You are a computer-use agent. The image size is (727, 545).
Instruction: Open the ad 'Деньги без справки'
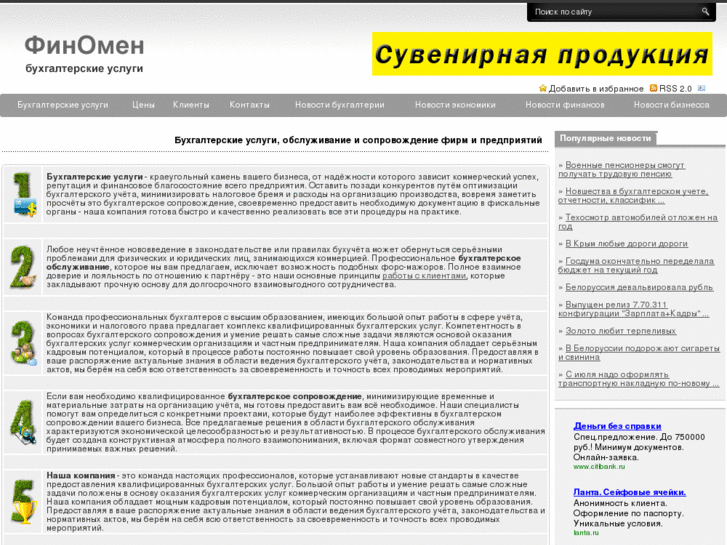coord(617,426)
